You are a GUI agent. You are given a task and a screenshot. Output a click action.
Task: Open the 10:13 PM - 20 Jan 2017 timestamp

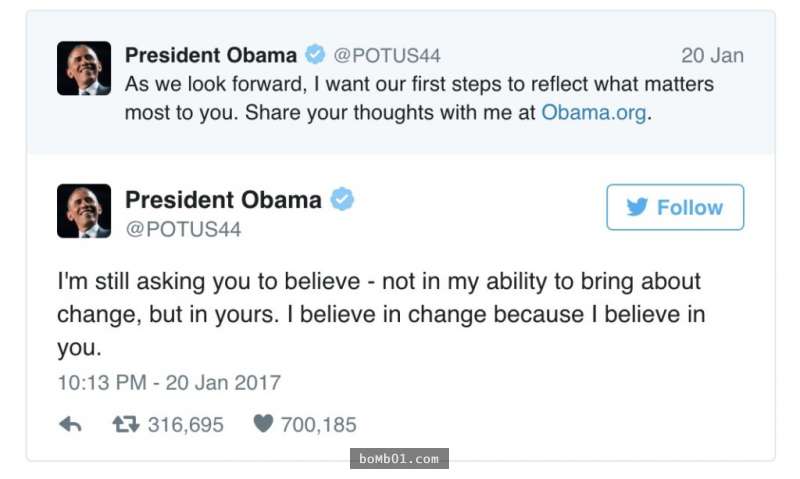pos(169,383)
